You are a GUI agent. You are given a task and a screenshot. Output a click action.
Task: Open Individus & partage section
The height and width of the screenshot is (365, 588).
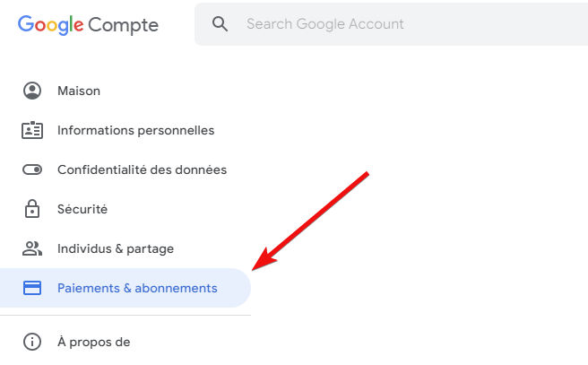coord(125,248)
